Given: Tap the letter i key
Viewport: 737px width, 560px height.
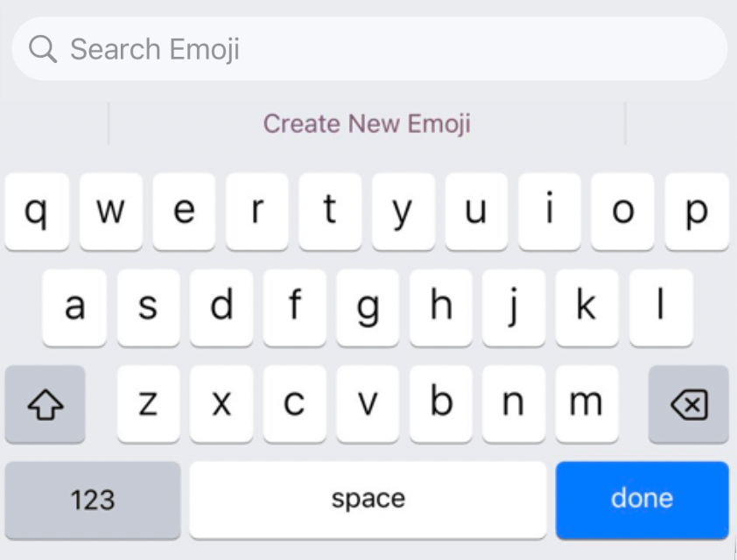Looking at the screenshot, I should click(550, 212).
